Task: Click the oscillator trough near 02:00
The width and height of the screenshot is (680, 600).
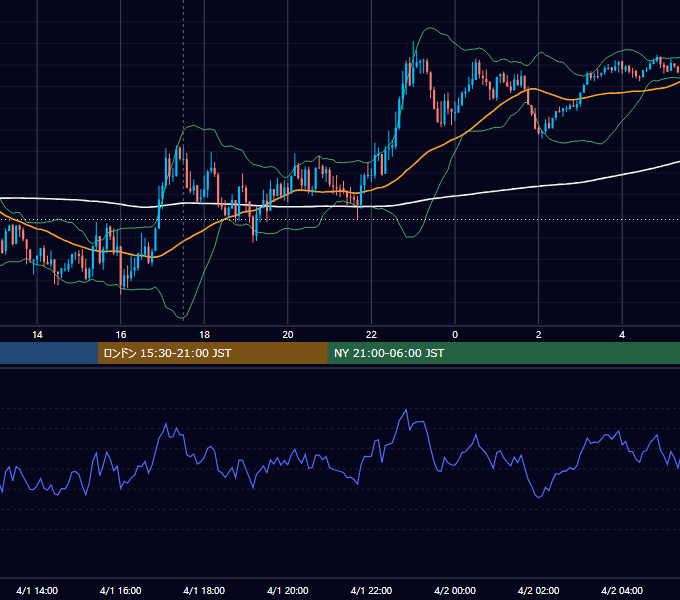Action: tap(539, 497)
